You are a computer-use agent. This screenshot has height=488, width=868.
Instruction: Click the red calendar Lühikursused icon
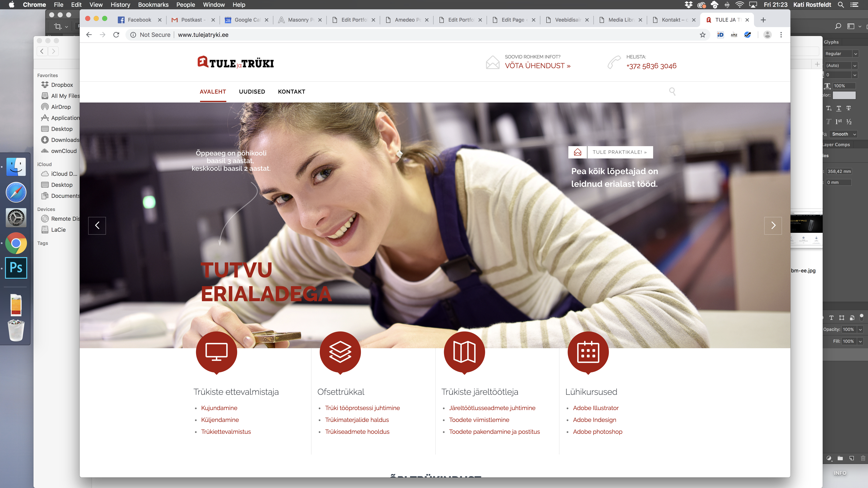[x=588, y=352]
